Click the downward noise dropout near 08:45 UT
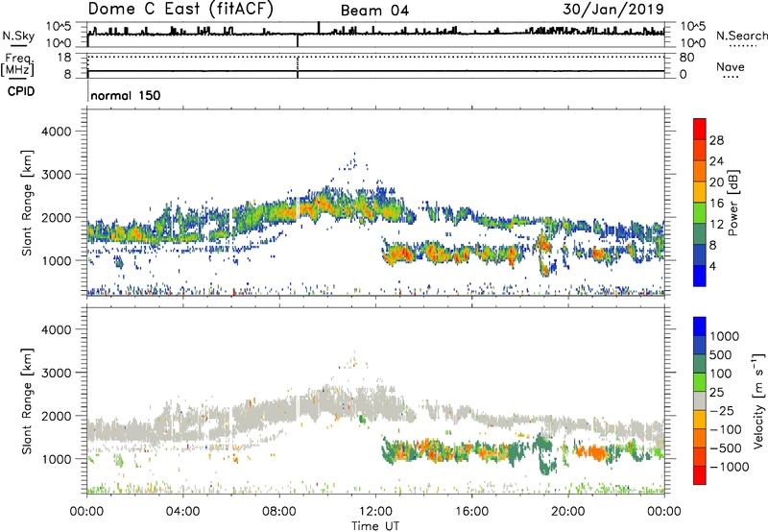Viewport: 768px width, 532px height. click(x=298, y=40)
